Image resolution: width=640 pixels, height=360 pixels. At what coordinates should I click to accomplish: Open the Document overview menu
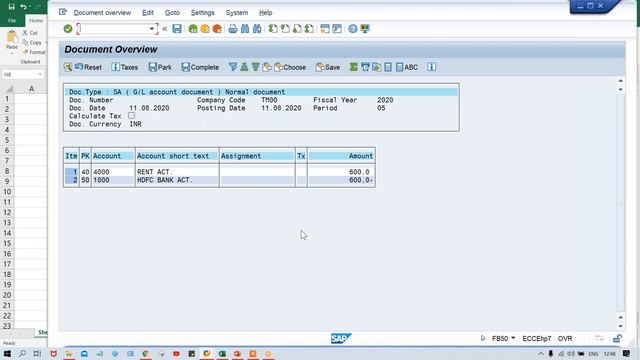pyautogui.click(x=102, y=13)
